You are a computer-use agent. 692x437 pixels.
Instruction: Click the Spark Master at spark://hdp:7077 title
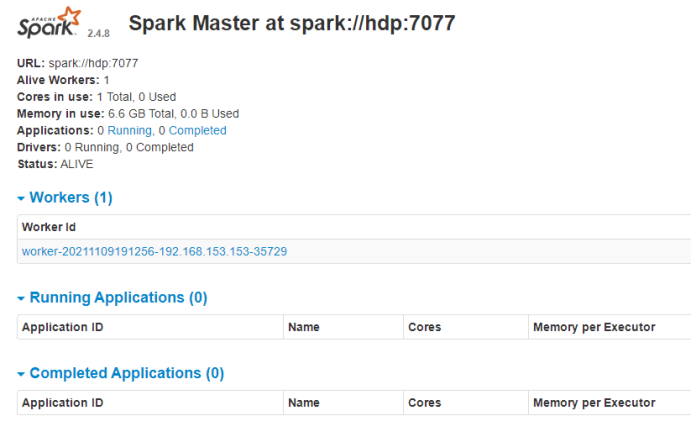(292, 23)
